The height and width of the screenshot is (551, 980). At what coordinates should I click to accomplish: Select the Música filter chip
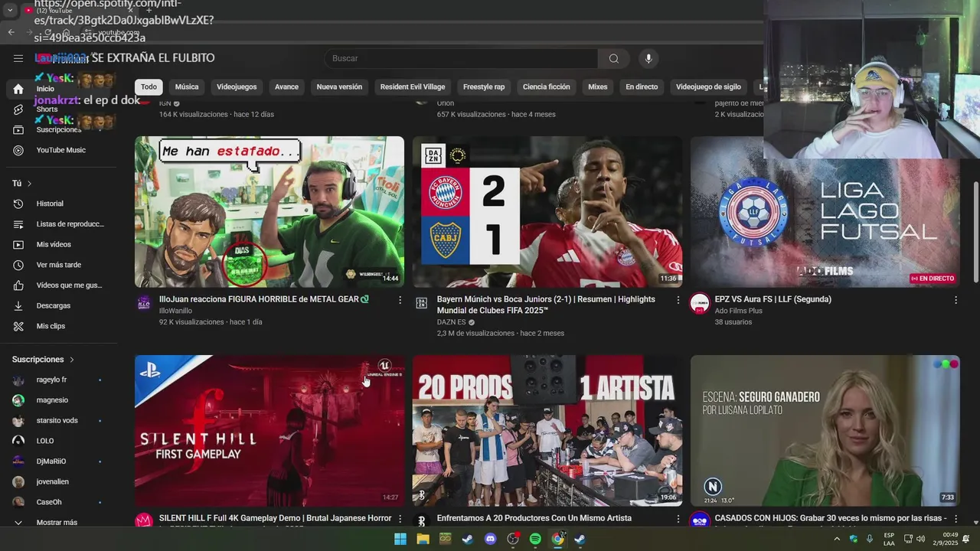click(x=187, y=87)
